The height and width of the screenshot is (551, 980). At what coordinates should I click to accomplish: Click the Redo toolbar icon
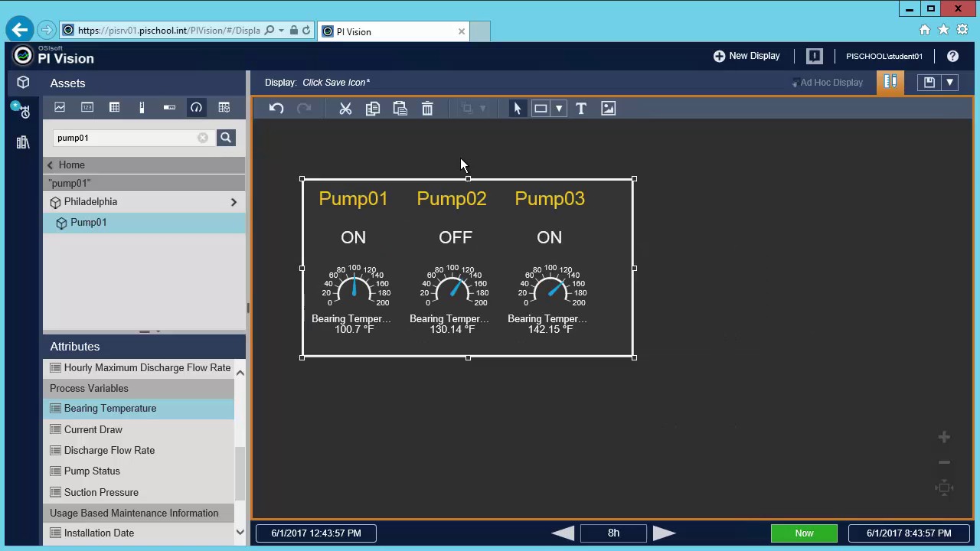(x=304, y=109)
